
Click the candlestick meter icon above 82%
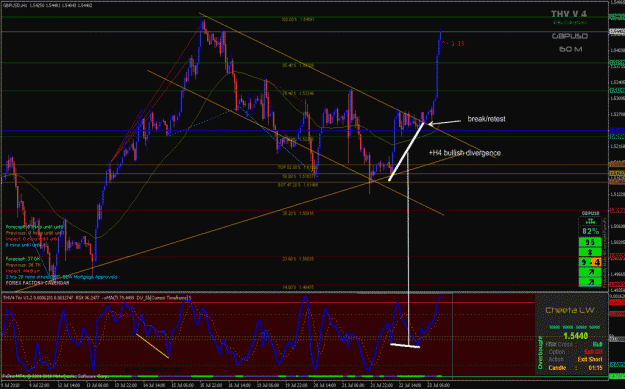click(590, 220)
